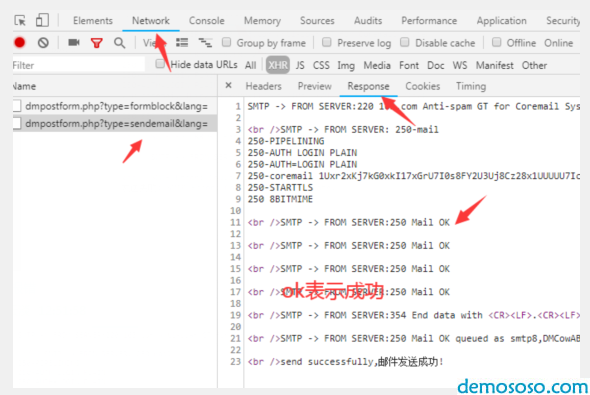Screen dimensions: 590x395
Task: Filter requests by Doc
Action: (x=436, y=65)
